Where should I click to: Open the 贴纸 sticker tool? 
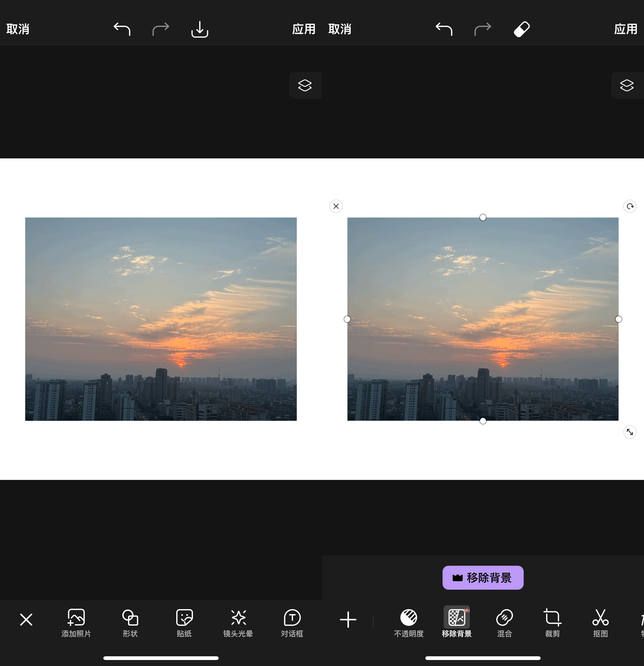click(184, 623)
